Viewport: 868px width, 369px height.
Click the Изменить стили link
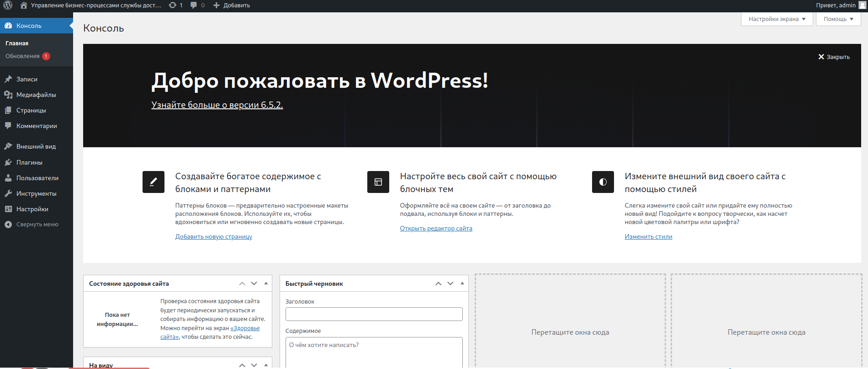tap(649, 236)
